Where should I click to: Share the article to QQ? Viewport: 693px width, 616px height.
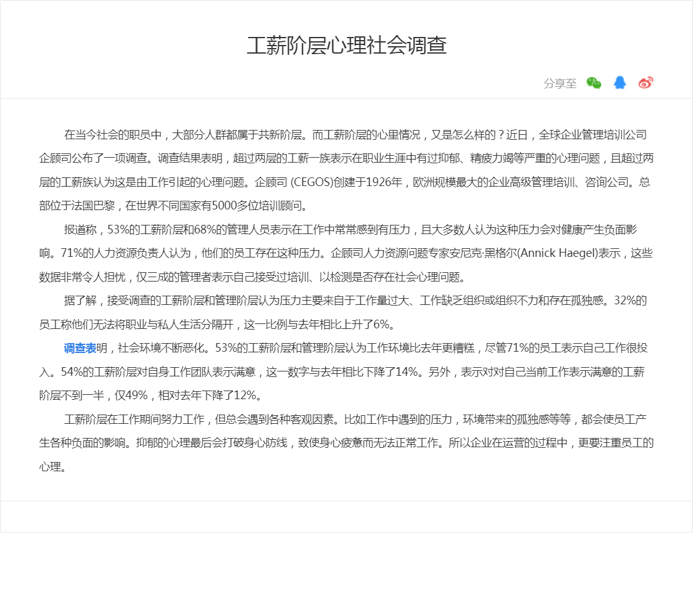[x=620, y=83]
